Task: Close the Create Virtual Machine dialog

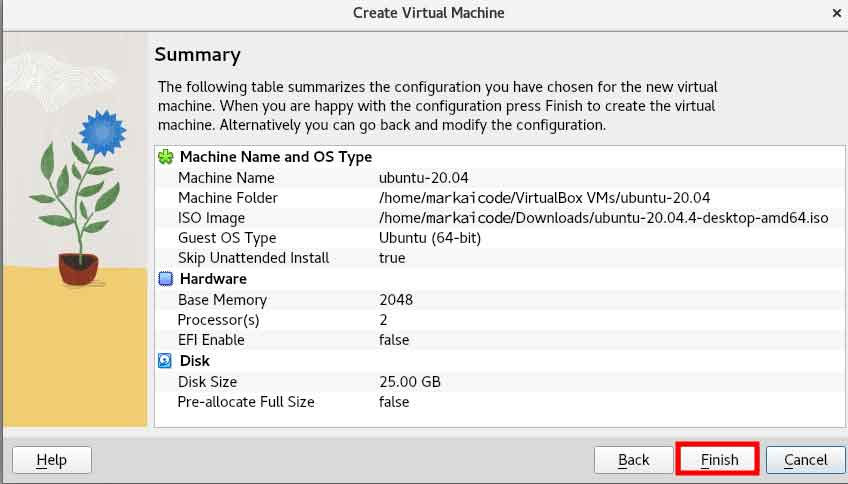Action: click(x=837, y=13)
